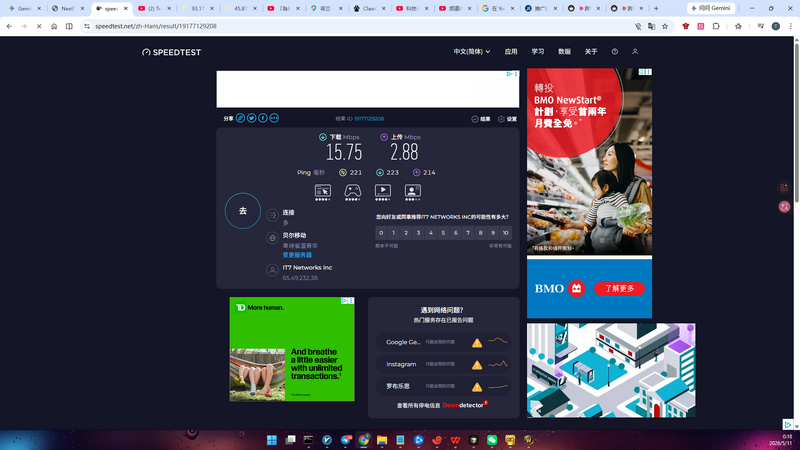
Task: Click the Speedtest logo in the header
Action: coord(171,52)
